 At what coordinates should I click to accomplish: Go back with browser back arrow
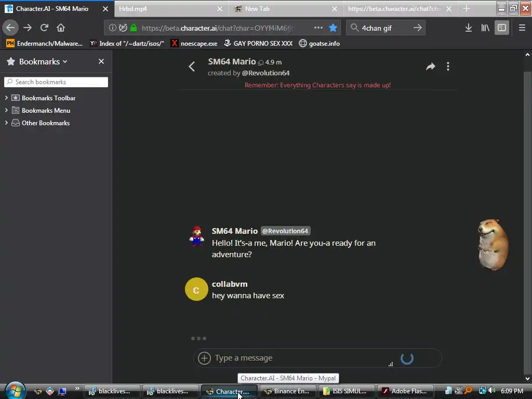10,28
